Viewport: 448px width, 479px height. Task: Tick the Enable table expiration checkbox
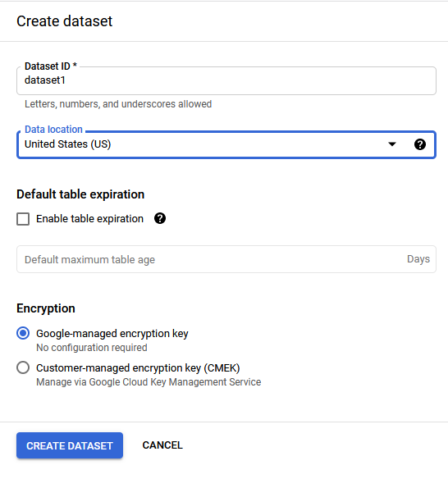coord(23,219)
